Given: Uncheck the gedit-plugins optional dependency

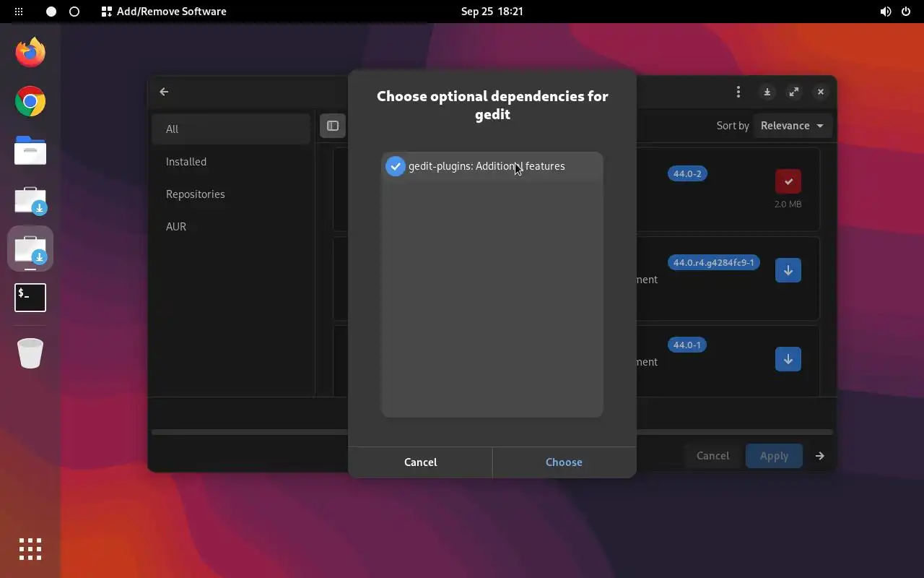Looking at the screenshot, I should click(395, 166).
